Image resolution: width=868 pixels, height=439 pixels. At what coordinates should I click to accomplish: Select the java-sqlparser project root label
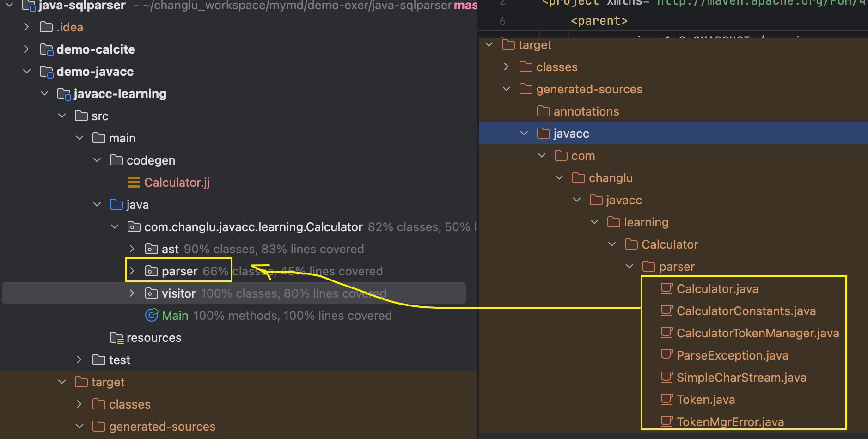82,6
